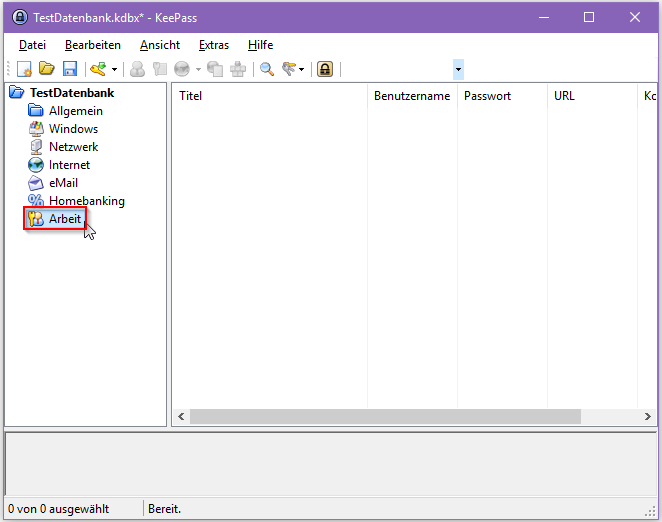Image resolution: width=662 pixels, height=522 pixels.
Task: Select the Internet group
Action: point(69,165)
